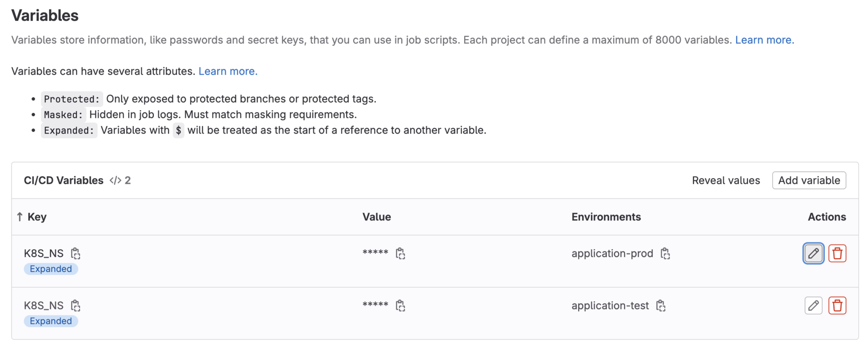The width and height of the screenshot is (868, 345).
Task: Copy the application-test environment name
Action: click(661, 306)
